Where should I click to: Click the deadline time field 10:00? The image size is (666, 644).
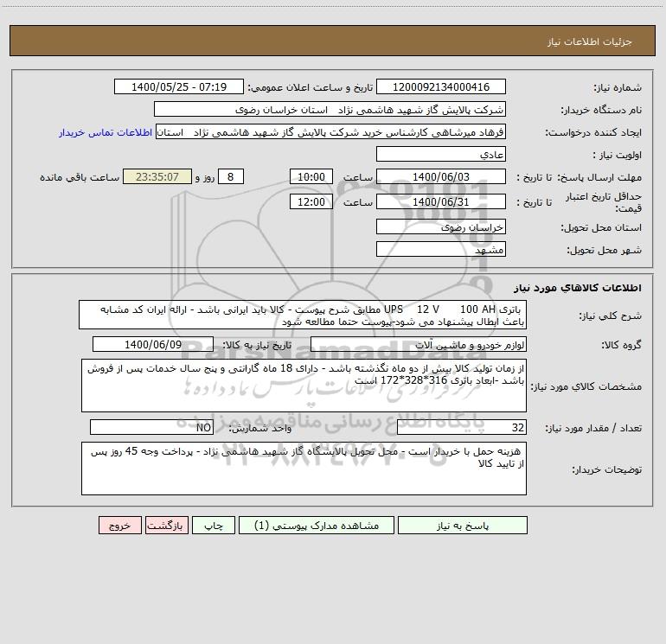(311, 177)
